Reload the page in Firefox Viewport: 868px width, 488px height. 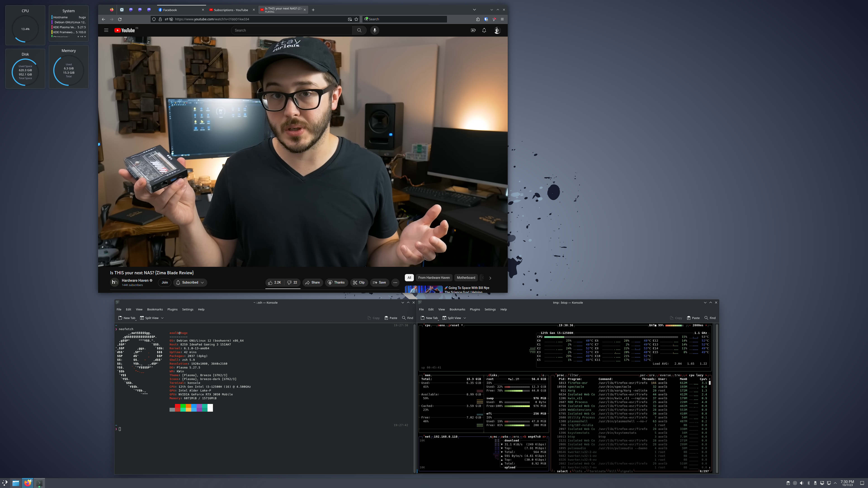coord(120,19)
